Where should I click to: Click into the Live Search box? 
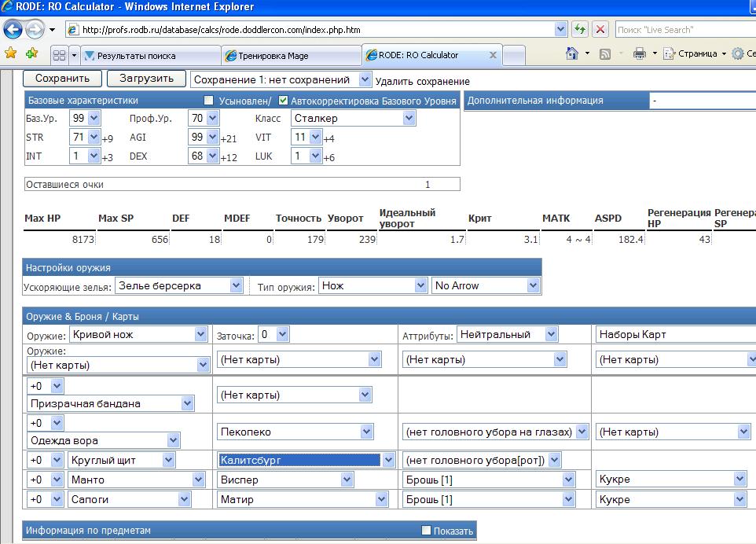(676, 30)
